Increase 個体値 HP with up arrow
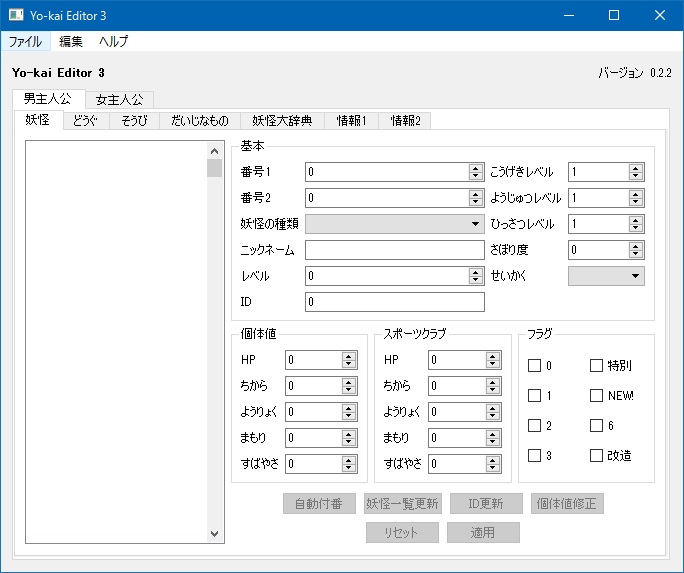This screenshot has height=573, width=684. 349,356
